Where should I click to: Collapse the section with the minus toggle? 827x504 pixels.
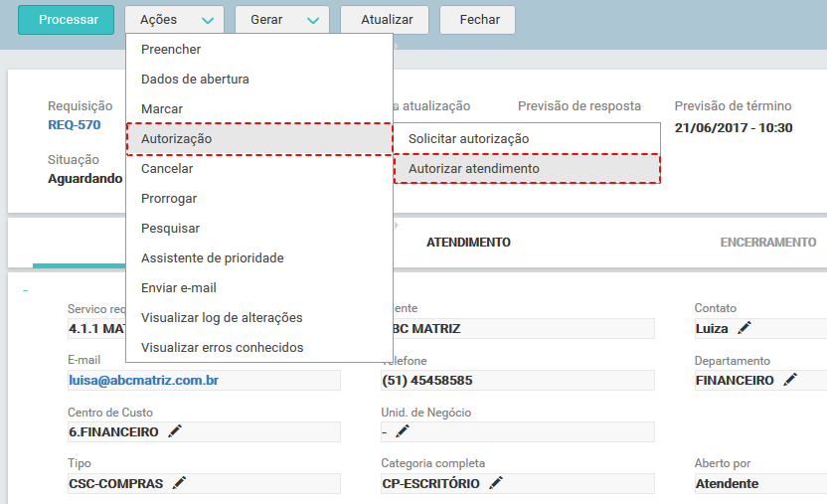25,291
